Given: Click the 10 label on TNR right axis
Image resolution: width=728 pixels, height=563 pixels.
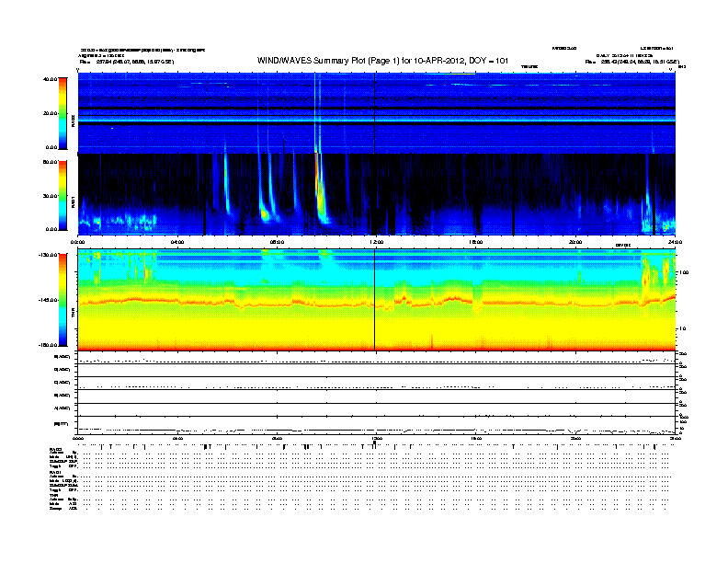Looking at the screenshot, I should (682, 329).
